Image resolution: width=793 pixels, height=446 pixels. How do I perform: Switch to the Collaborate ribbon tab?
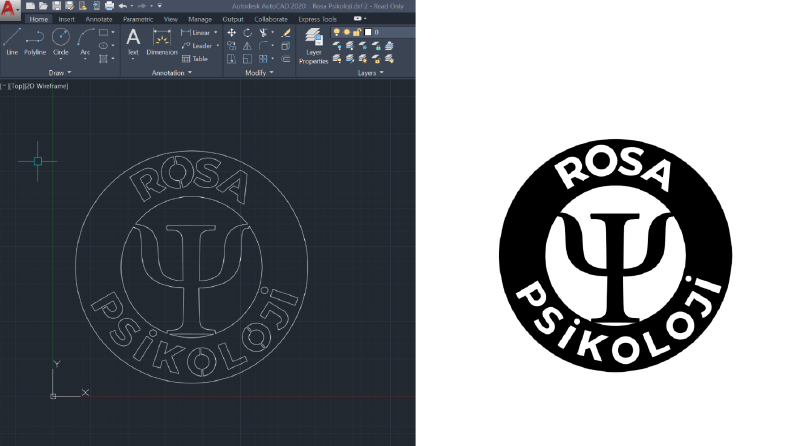coord(271,19)
